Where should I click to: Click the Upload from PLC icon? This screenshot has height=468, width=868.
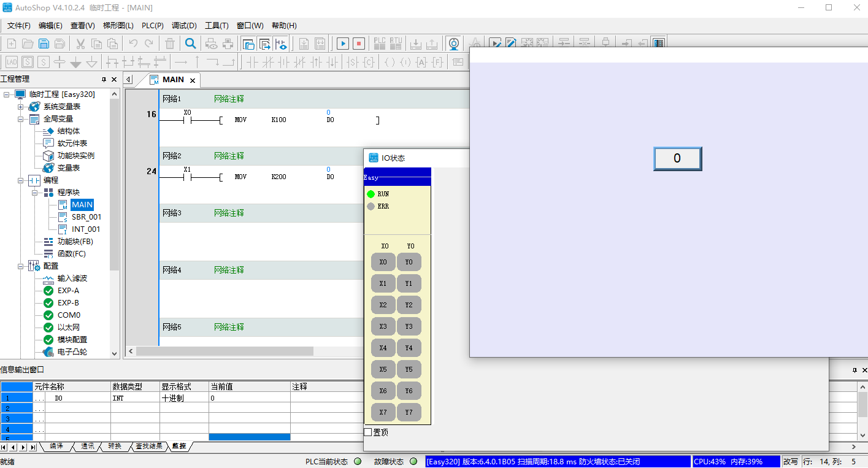(432, 44)
